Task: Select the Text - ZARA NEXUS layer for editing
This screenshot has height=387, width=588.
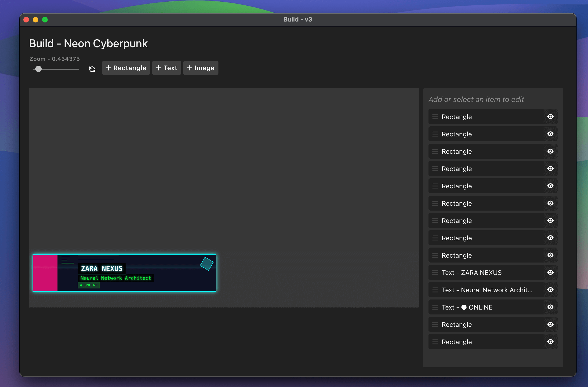Action: click(x=484, y=273)
